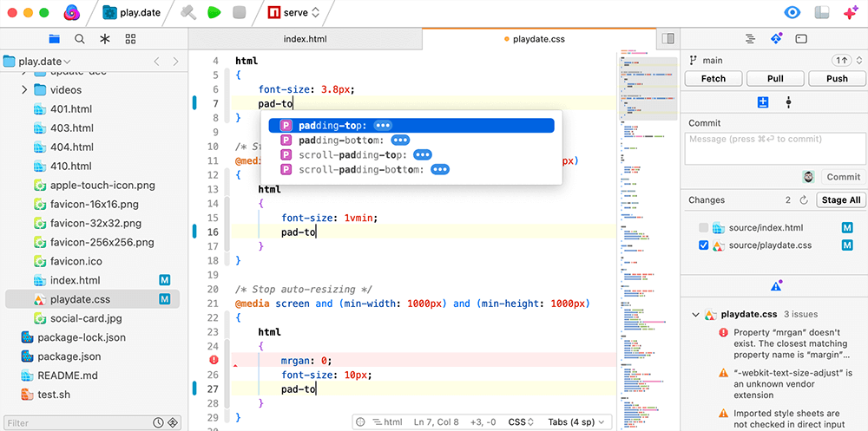868x431 pixels.
Task: Choose padding-top autocomplete suggestion
Action: point(411,126)
